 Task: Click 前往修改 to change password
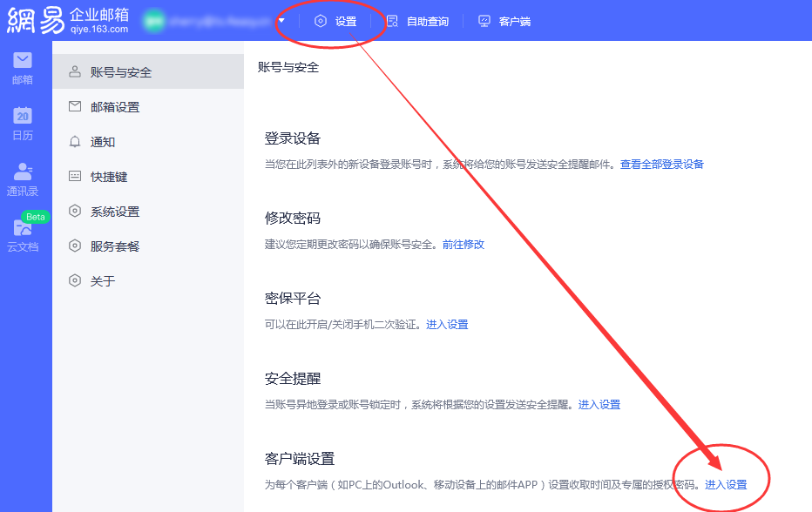465,244
